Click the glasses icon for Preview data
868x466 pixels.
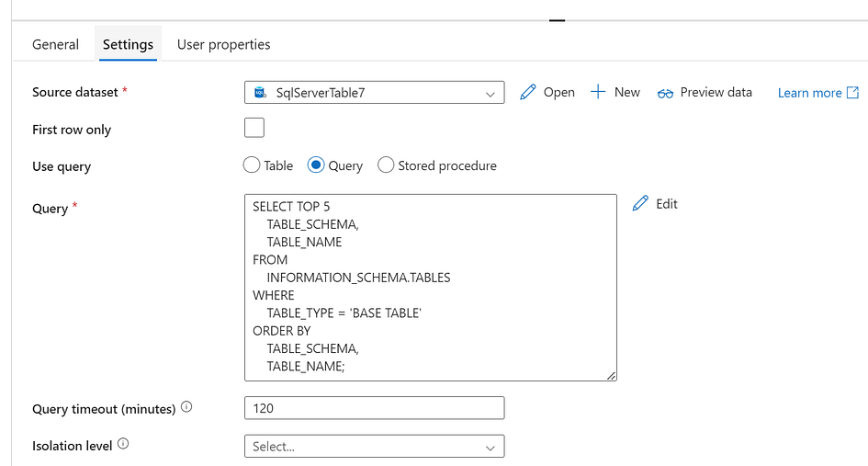665,94
